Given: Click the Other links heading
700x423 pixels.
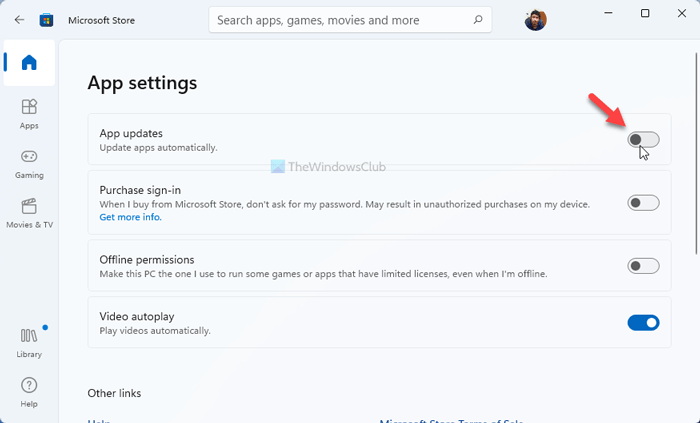Looking at the screenshot, I should pyautogui.click(x=114, y=393).
